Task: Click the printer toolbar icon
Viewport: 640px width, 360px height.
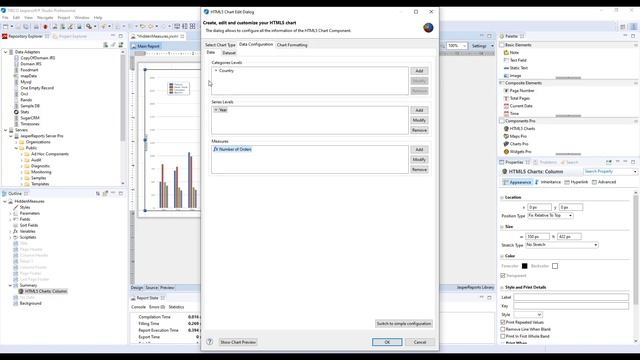Action: (x=36, y=27)
